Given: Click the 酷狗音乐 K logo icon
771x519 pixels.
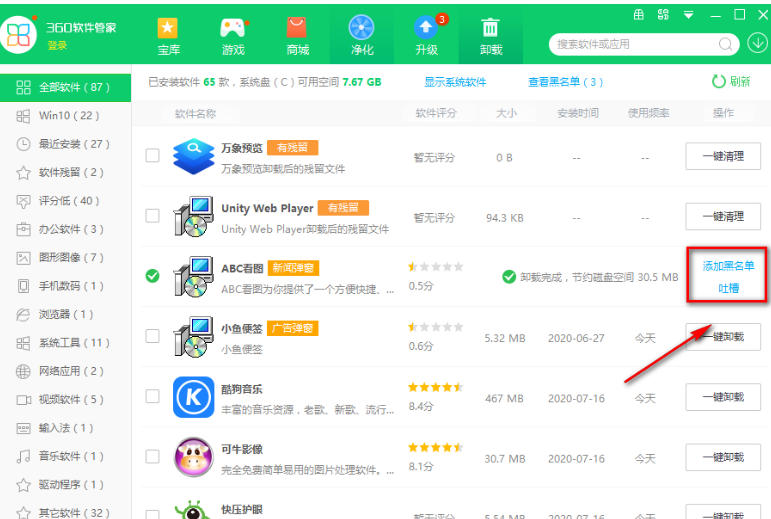Looking at the screenshot, I should tap(194, 397).
